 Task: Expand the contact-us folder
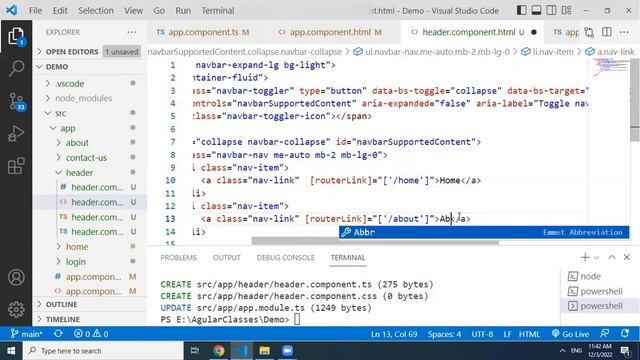pyautogui.click(x=90, y=158)
